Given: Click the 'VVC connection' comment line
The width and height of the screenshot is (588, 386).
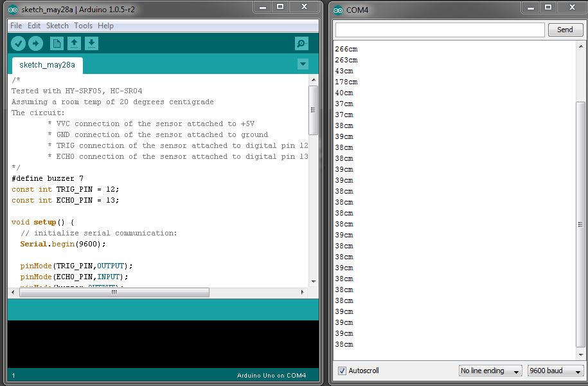Looking at the screenshot, I should (x=151, y=124).
